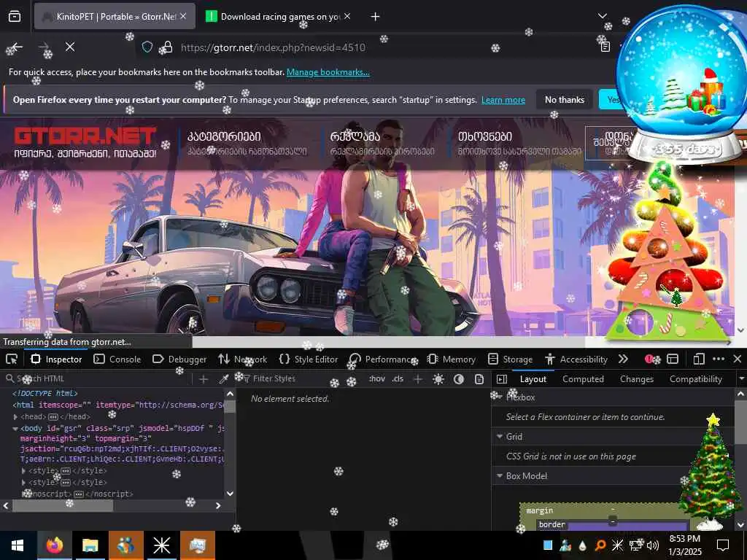List all tabs dropdown arrow
The width and height of the screenshot is (747, 560).
(602, 16)
